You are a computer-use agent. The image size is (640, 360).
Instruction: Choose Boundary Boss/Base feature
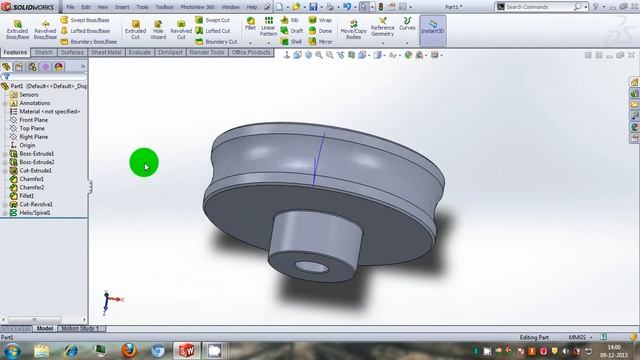(x=89, y=42)
